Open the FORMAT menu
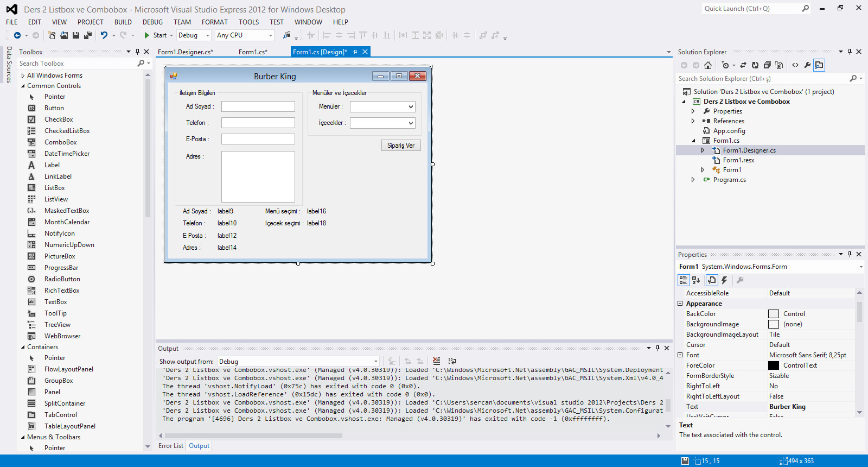 coord(215,22)
